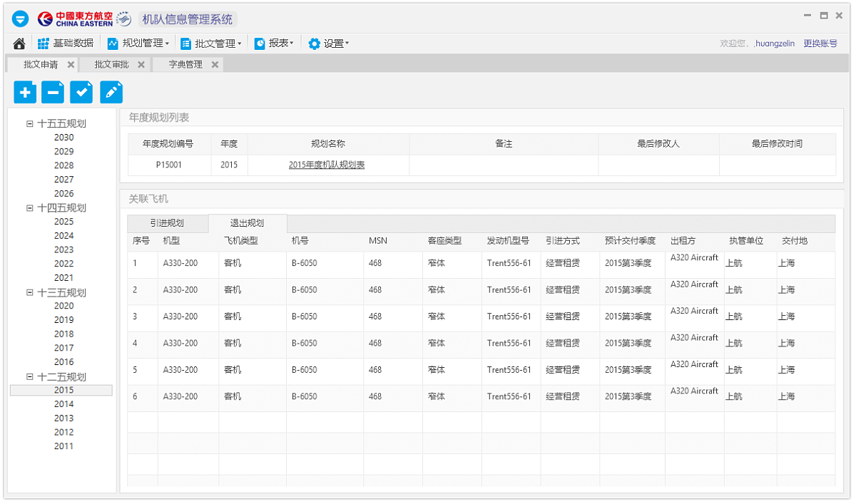
Task: Close the 字典管理 tab
Action: click(215, 64)
